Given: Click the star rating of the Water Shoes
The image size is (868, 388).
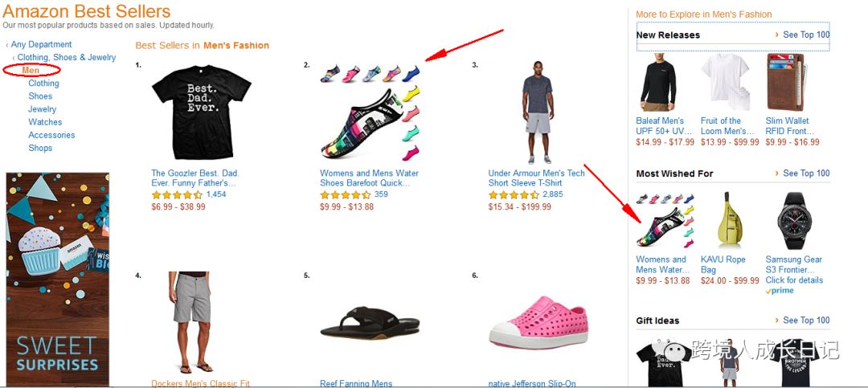Looking at the screenshot, I should [345, 195].
